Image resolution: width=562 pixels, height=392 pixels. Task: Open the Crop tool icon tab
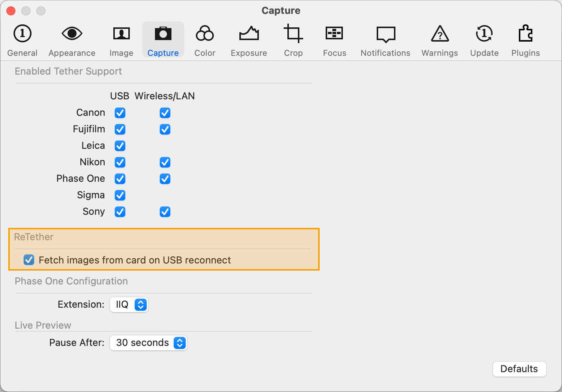coord(293,34)
